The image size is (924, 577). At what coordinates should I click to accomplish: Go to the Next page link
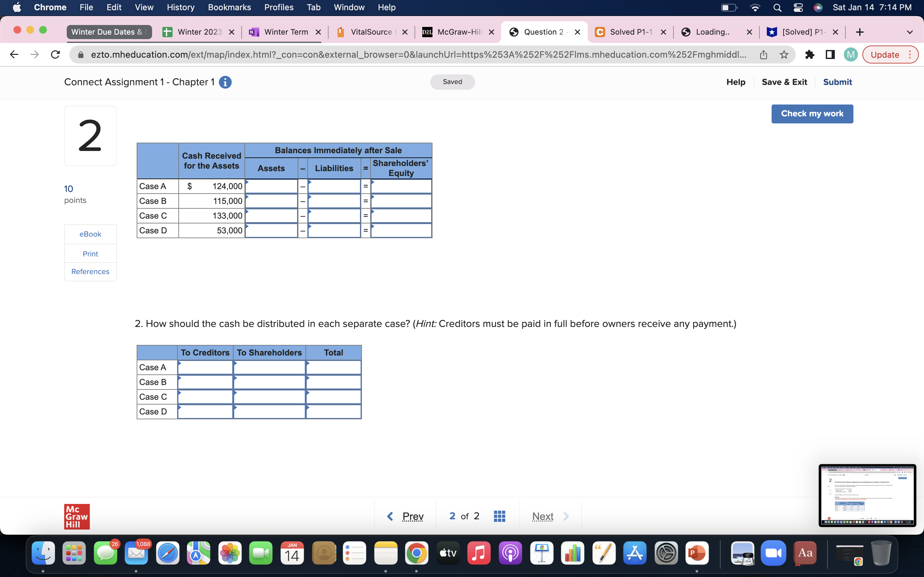coord(543,516)
